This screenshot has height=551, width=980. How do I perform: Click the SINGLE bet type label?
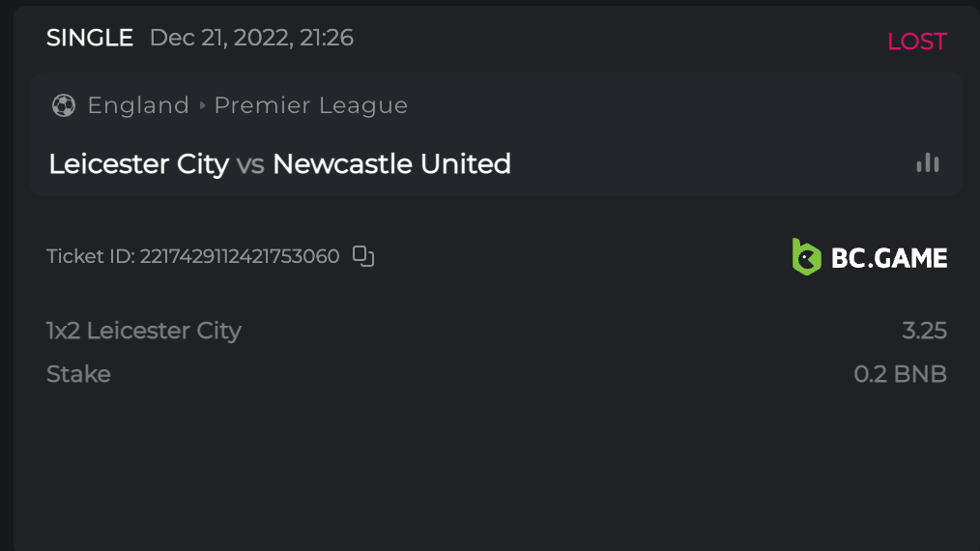click(90, 38)
